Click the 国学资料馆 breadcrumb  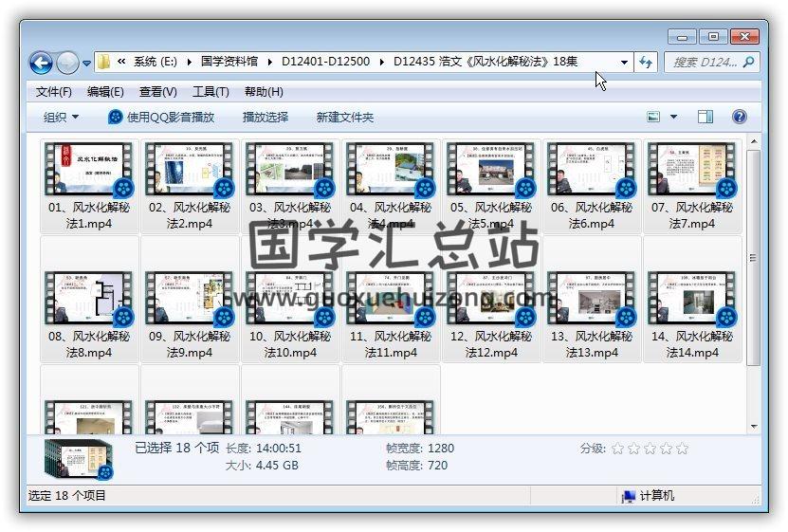pyautogui.click(x=229, y=62)
